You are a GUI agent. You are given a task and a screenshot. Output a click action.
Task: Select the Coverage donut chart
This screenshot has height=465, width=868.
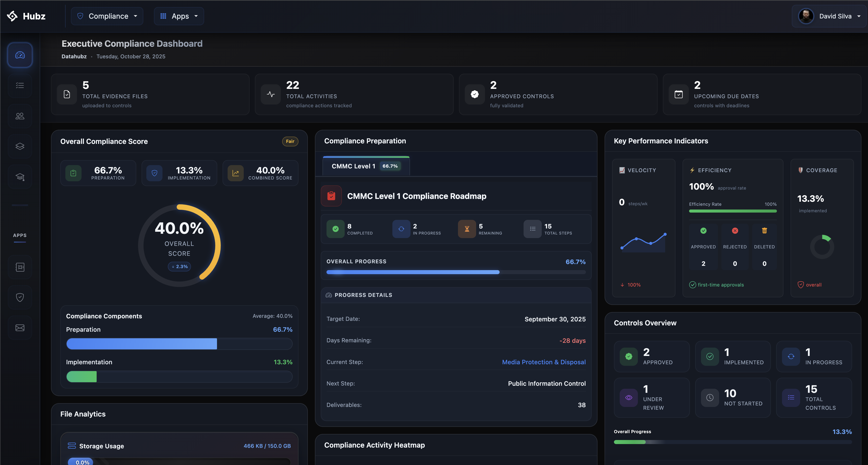[x=823, y=246]
